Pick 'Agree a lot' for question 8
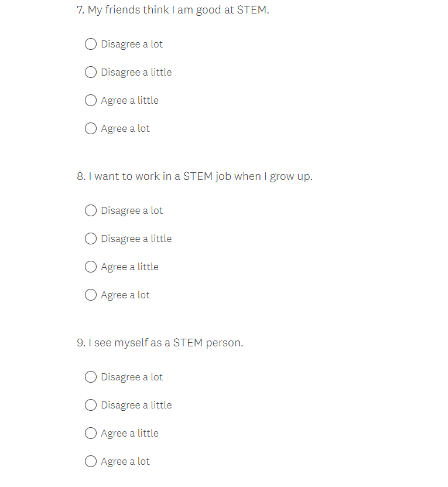Image resolution: width=448 pixels, height=487 pixels. click(x=91, y=295)
